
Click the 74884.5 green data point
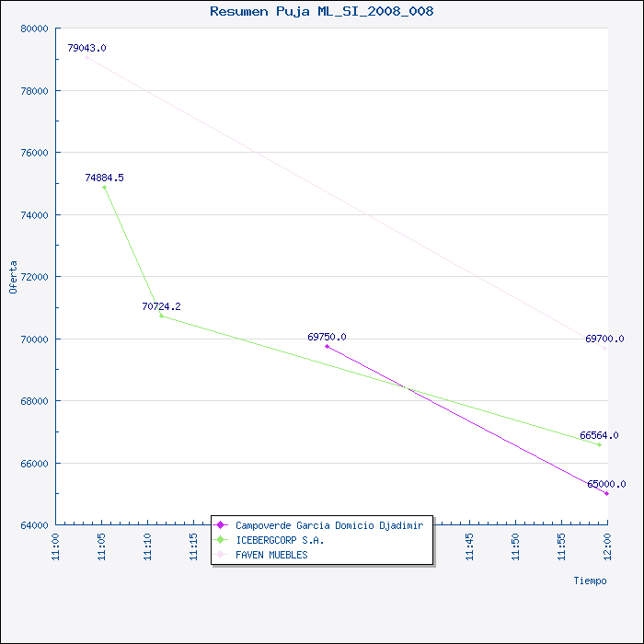point(104,188)
